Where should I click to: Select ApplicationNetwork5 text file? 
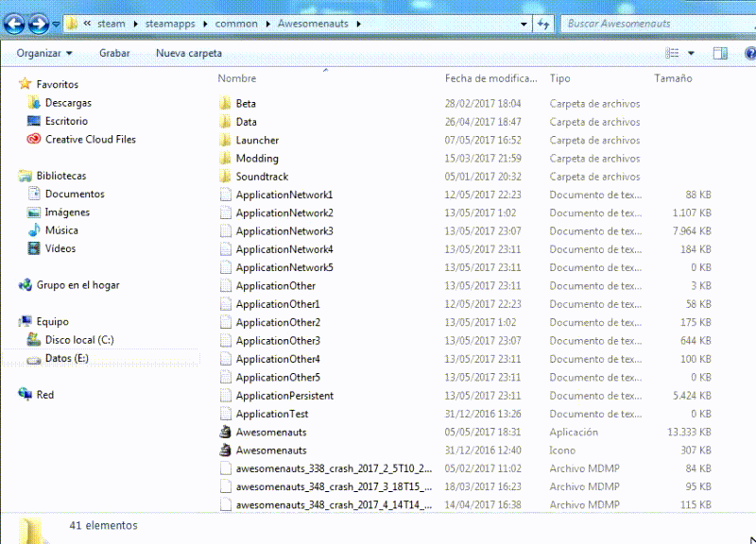284,268
